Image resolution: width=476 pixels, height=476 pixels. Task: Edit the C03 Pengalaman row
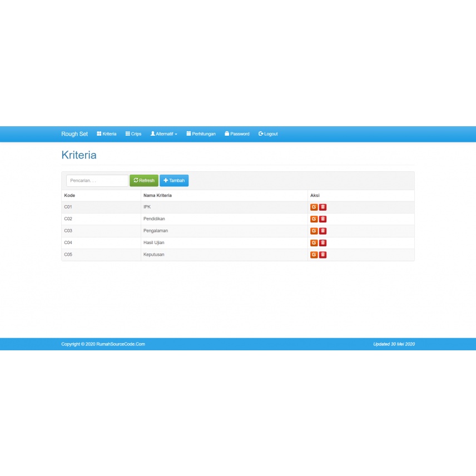pos(314,231)
